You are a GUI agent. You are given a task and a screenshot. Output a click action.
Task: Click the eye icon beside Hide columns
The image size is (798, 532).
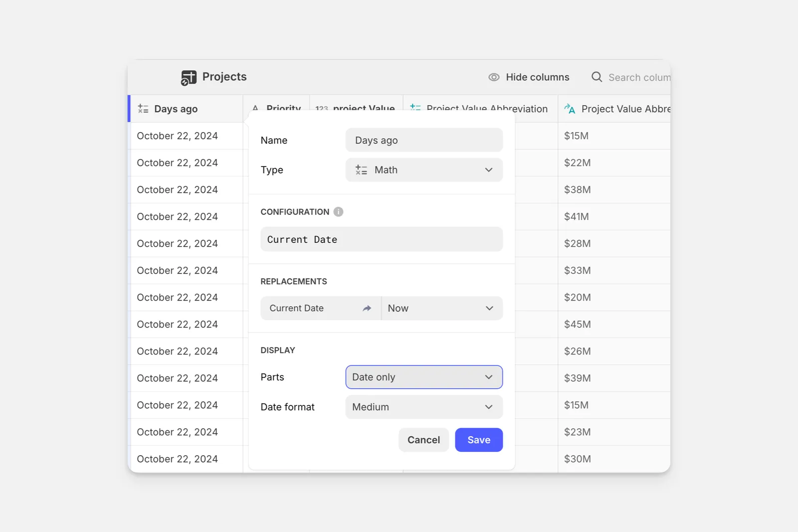pyautogui.click(x=494, y=77)
